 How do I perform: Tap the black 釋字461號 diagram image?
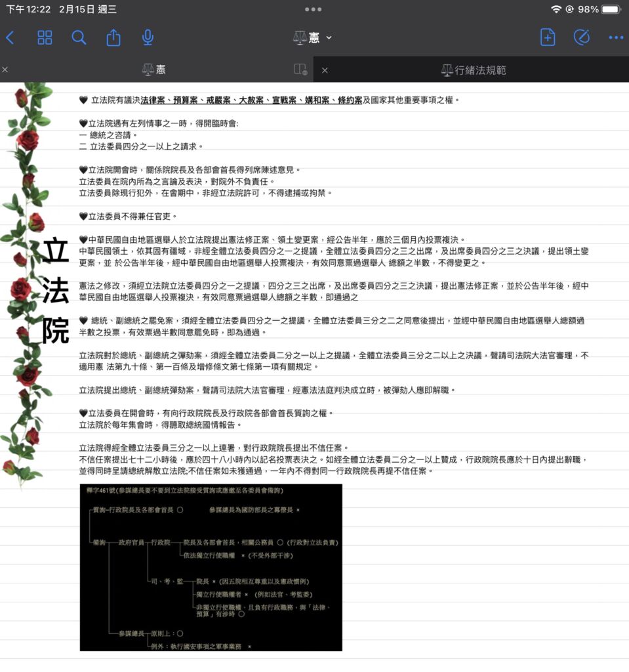pyautogui.click(x=211, y=567)
